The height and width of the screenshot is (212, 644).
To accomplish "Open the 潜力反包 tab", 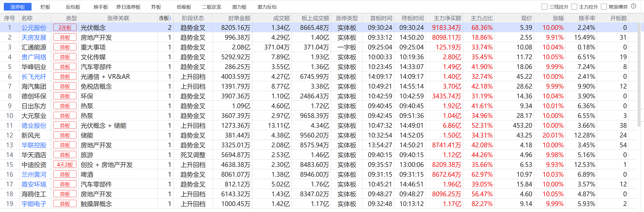I will pyautogui.click(x=267, y=7).
